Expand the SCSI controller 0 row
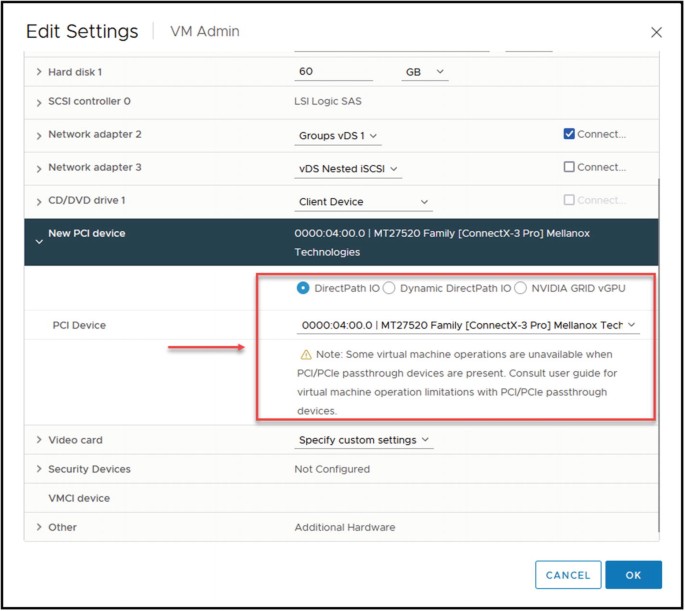Screen dimensions: 685x611 click(39, 102)
